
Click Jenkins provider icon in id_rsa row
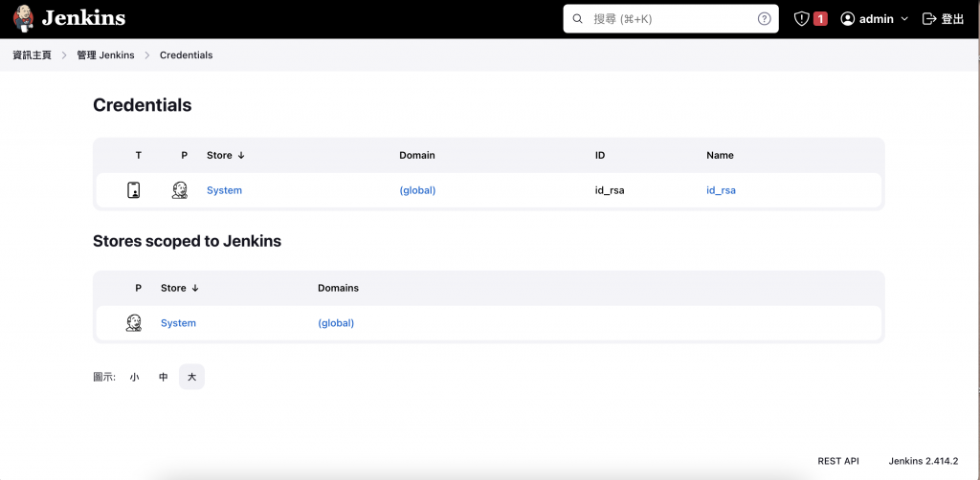179,190
